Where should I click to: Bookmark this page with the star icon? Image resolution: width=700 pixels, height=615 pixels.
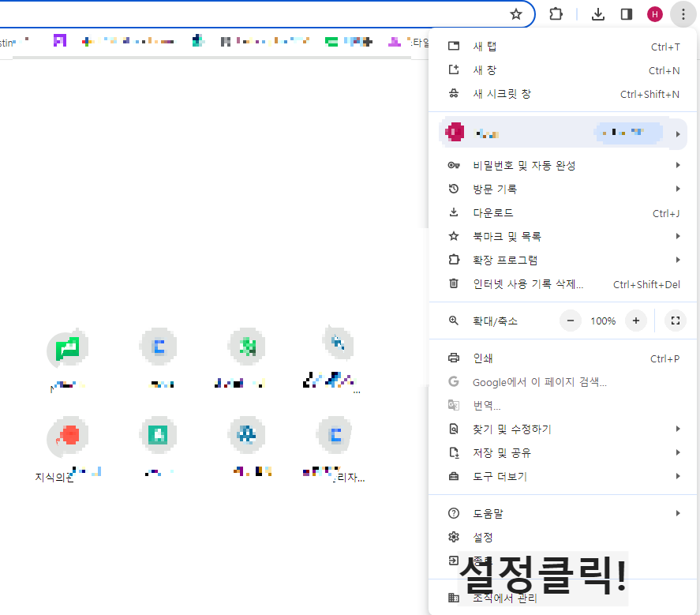(x=516, y=14)
